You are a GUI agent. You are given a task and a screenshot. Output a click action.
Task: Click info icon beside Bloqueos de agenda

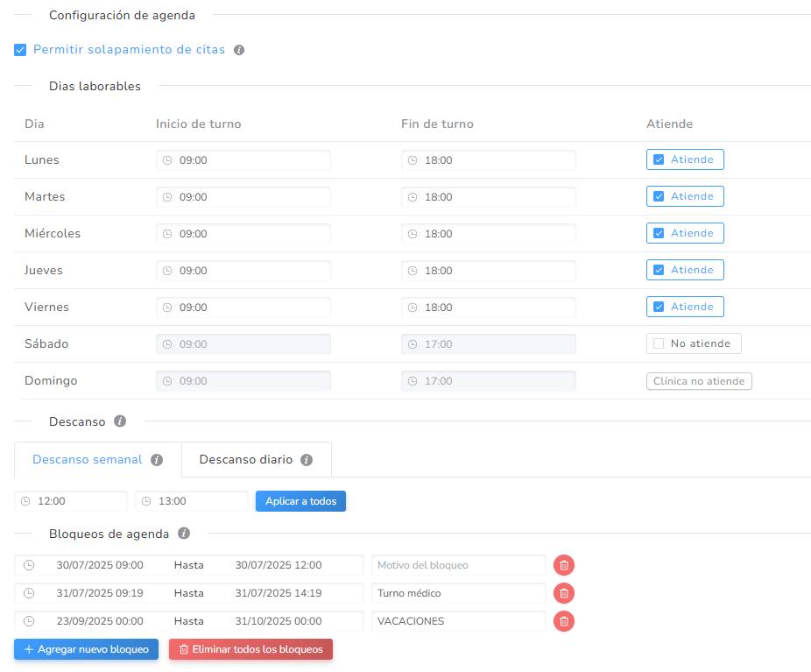(x=184, y=534)
